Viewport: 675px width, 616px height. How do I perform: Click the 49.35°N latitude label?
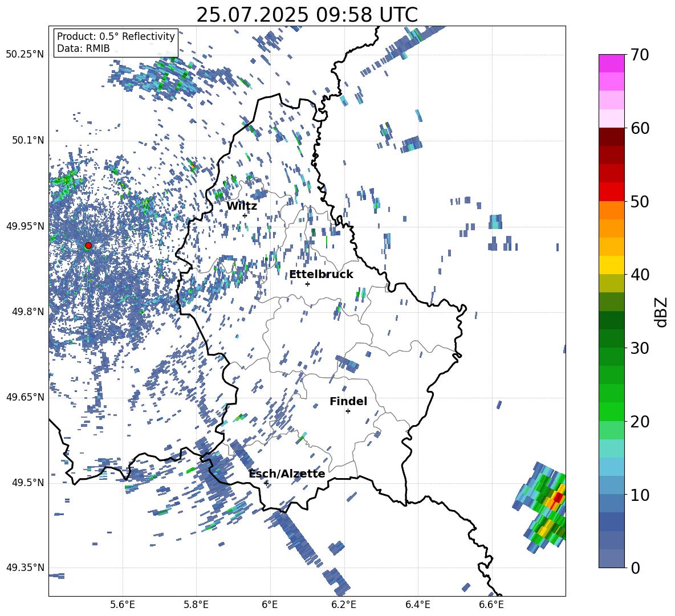click(x=25, y=568)
